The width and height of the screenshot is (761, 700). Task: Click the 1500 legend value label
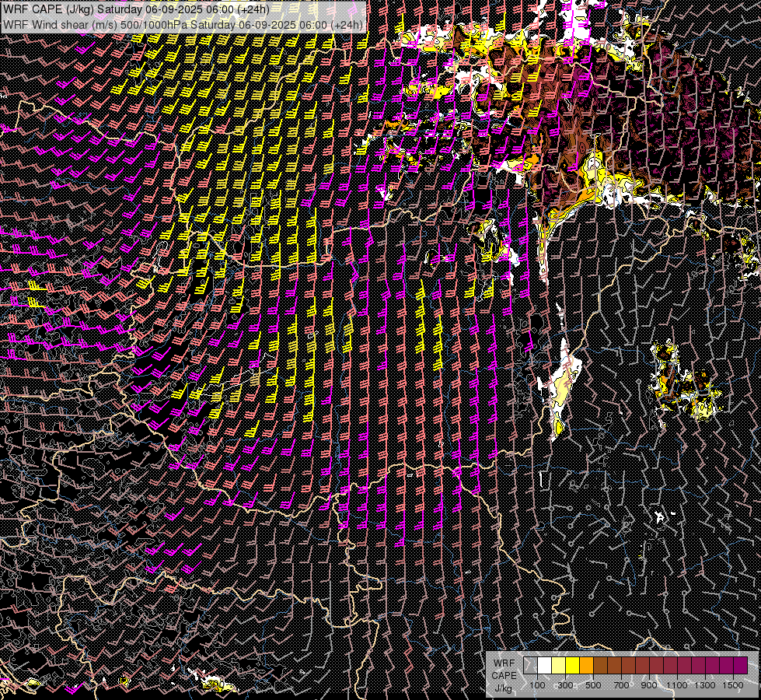pos(733,685)
